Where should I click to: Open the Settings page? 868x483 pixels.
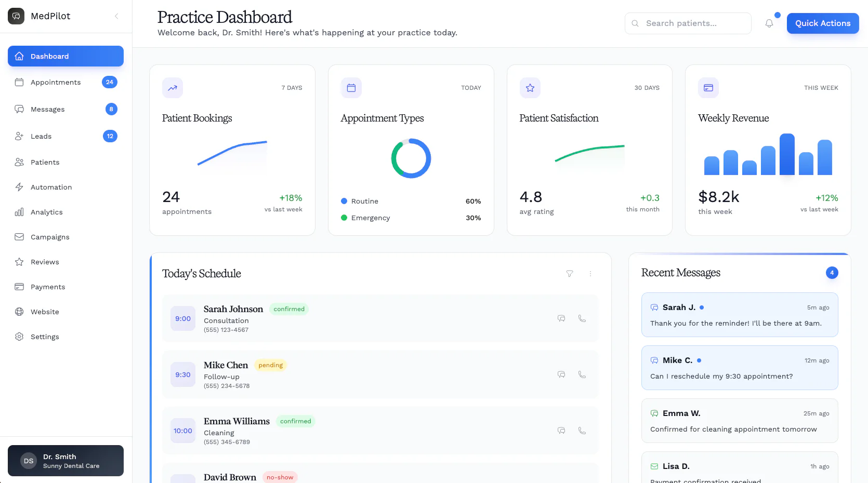tap(45, 337)
